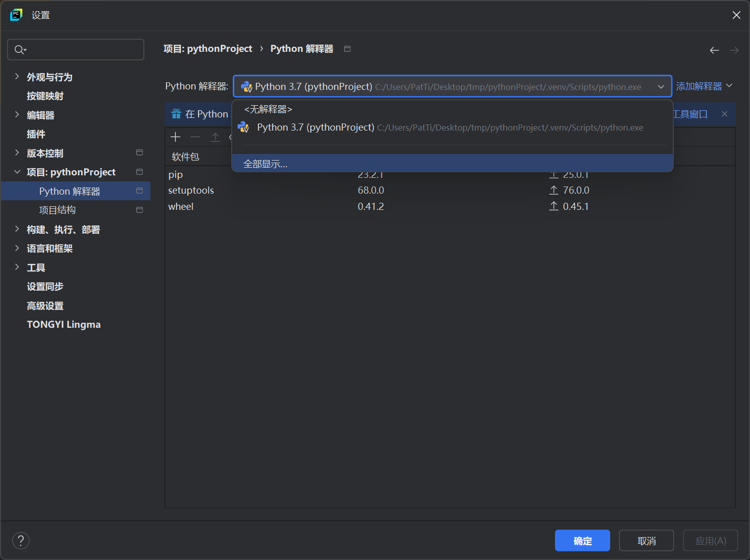
Task: Click setuptools version 68.0.0 cell
Action: tap(371, 190)
